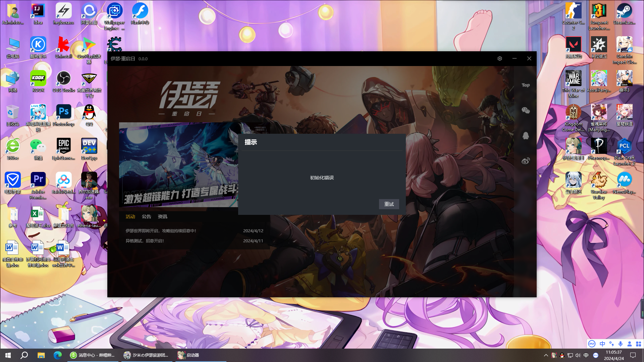Open the OBS Studio desktop icon
The width and height of the screenshot is (644, 362).
(x=63, y=81)
